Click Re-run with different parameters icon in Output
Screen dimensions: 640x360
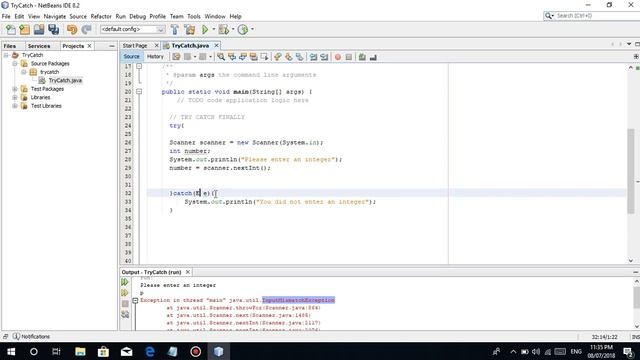click(x=125, y=293)
